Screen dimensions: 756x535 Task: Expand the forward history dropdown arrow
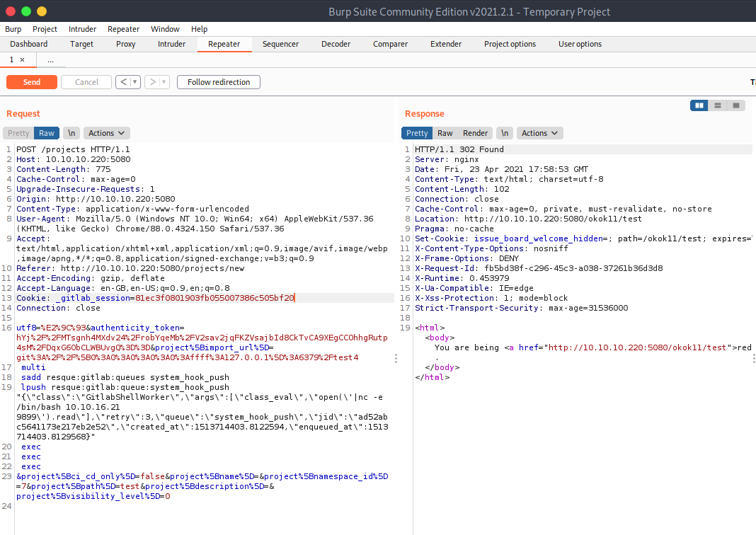(164, 82)
